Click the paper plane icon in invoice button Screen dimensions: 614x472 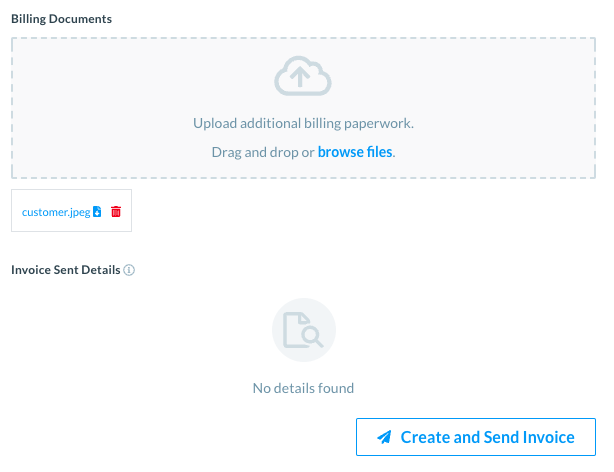[x=384, y=437]
